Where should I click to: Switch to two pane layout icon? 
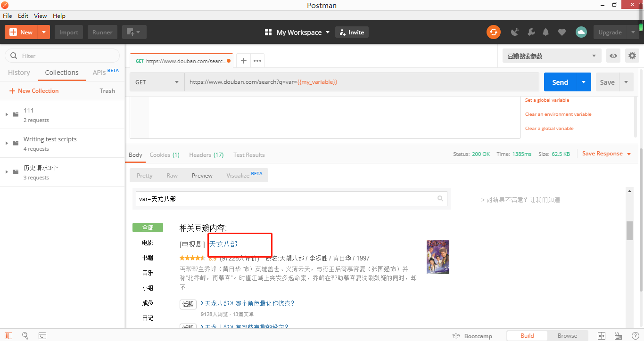tap(602, 336)
